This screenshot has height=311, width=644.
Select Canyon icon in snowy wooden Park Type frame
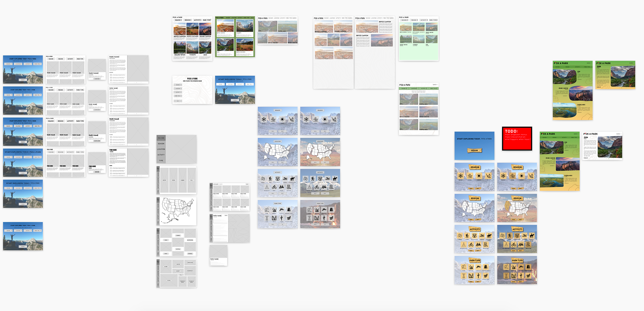tap(471, 276)
